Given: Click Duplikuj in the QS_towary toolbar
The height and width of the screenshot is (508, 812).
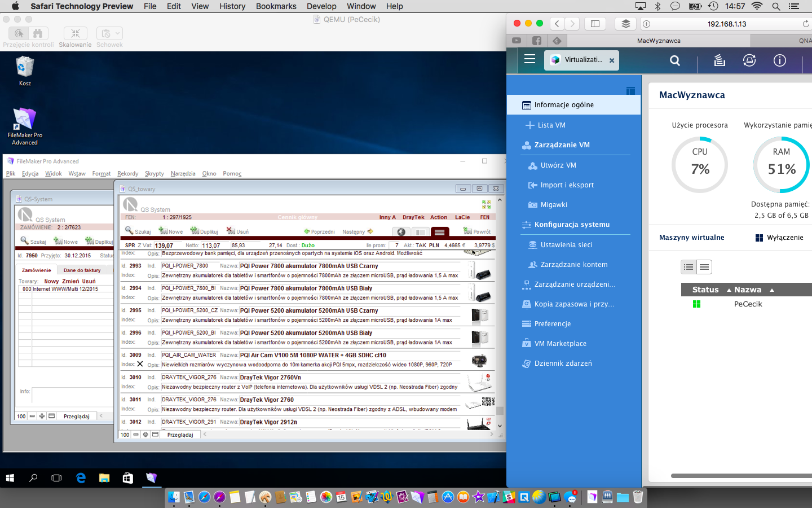Looking at the screenshot, I should (x=204, y=231).
